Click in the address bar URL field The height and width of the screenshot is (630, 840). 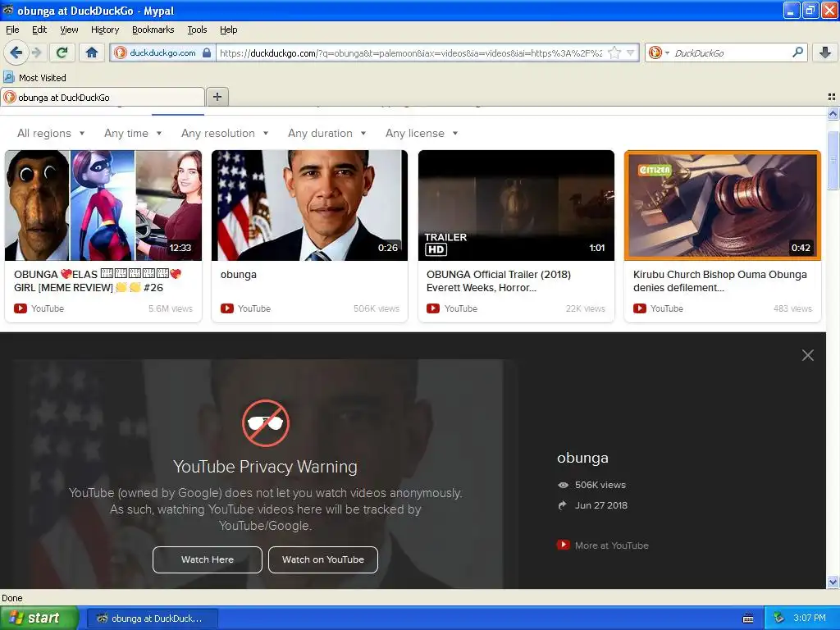[411, 52]
